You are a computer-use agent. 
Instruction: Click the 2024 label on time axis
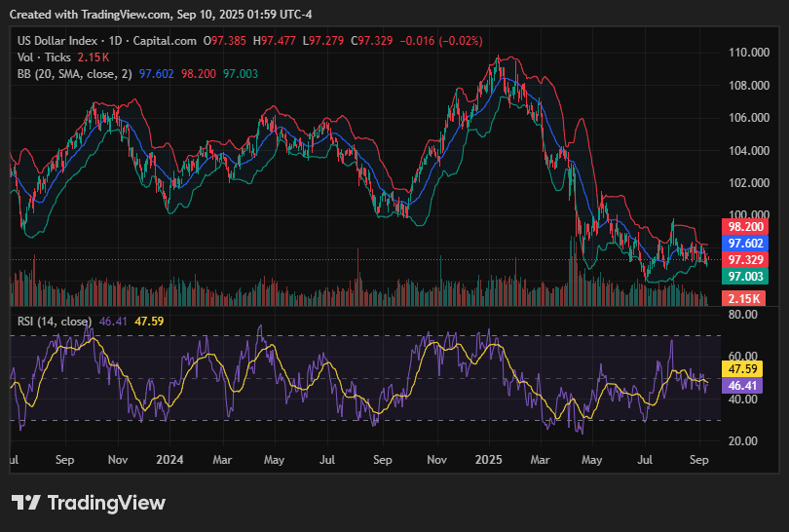169,460
